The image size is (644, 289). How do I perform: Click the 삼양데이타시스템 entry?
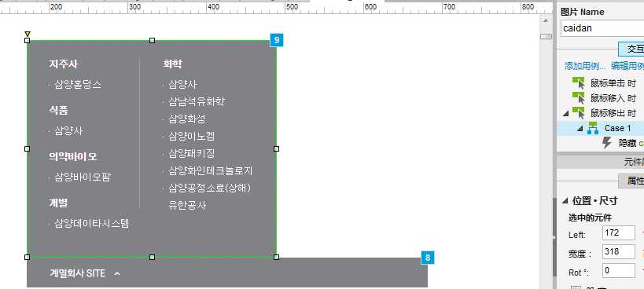coord(91,224)
